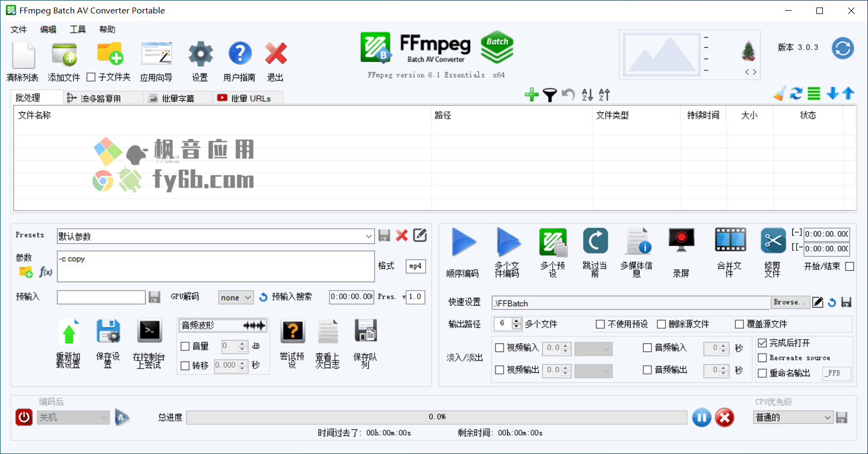
Task: Click the 总进度 progress bar
Action: (x=436, y=417)
